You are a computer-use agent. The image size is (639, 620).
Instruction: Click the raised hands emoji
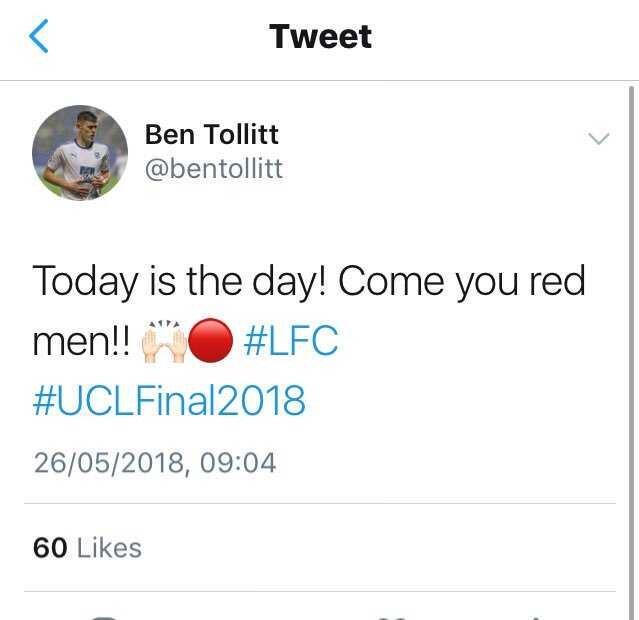click(x=165, y=343)
